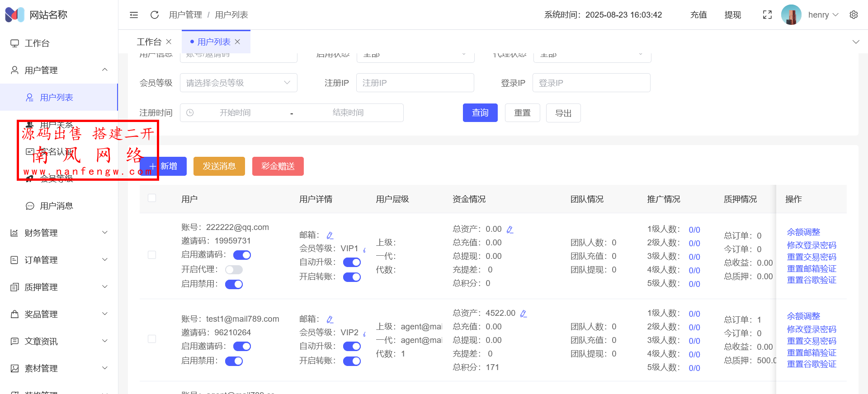
Task: Close the 用户列表 tab using its X icon
Action: click(238, 42)
